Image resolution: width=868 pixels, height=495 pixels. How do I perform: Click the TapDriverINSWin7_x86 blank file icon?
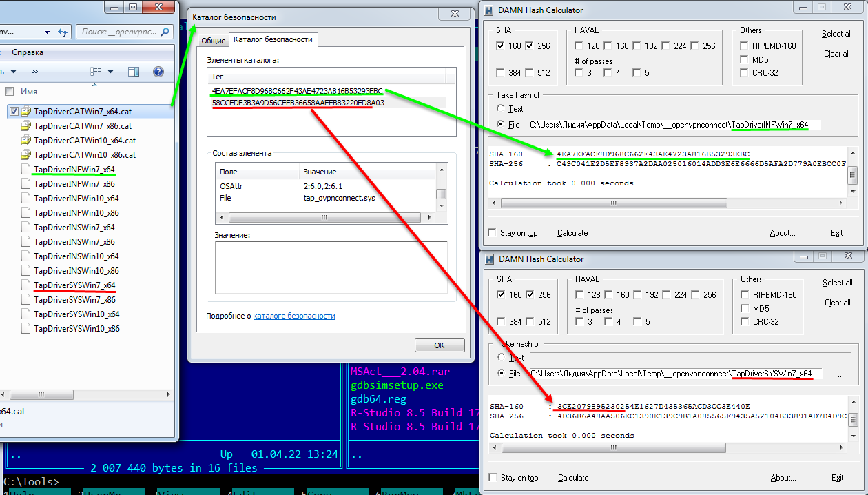[26, 242]
